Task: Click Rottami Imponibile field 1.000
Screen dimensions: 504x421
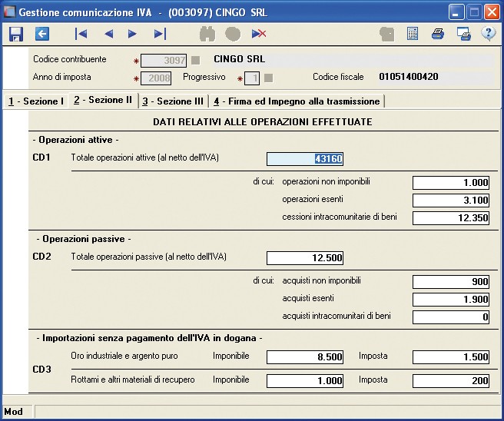Action: click(305, 381)
